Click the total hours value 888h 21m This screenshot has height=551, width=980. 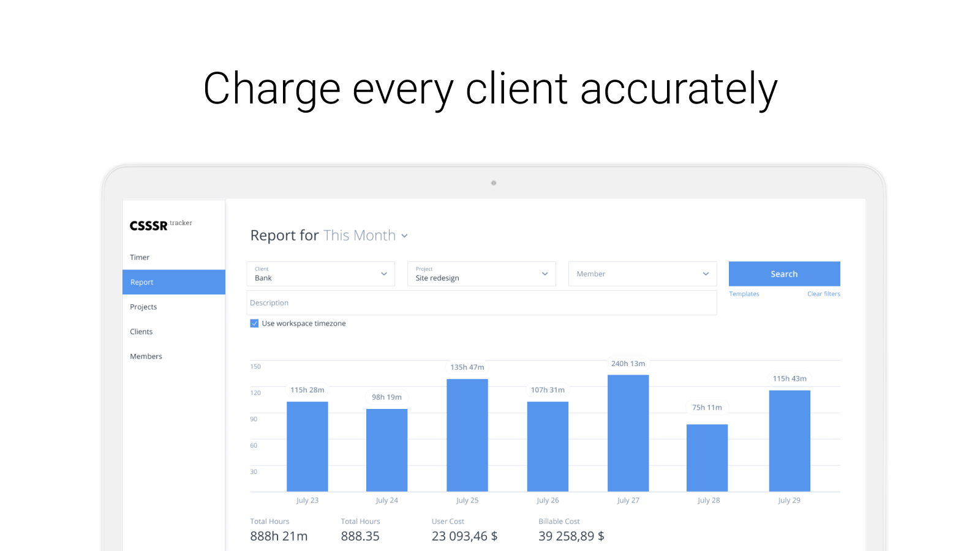click(x=279, y=536)
